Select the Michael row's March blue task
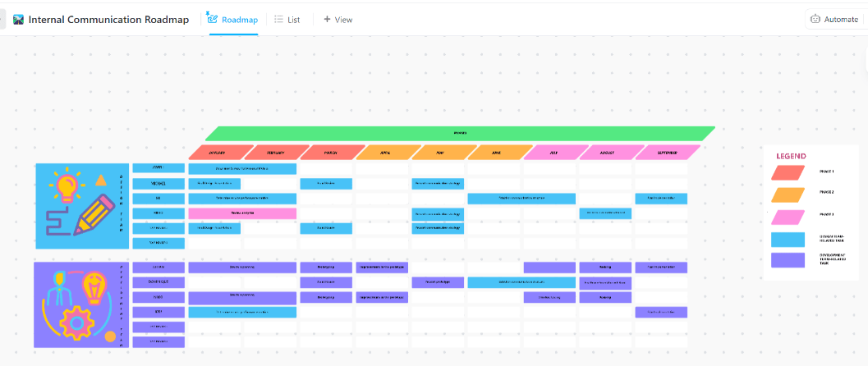The image size is (868, 366). (x=326, y=183)
